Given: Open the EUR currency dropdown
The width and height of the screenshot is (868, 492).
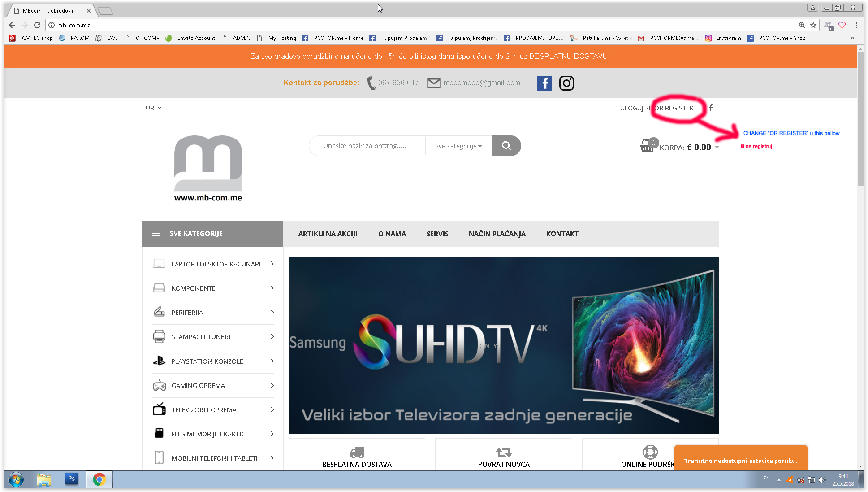Looking at the screenshot, I should (x=151, y=108).
